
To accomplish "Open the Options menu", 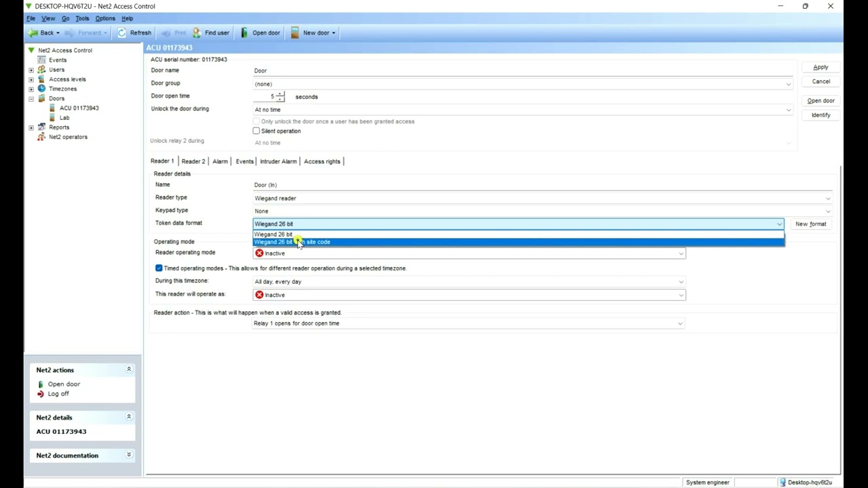I will 105,18.
